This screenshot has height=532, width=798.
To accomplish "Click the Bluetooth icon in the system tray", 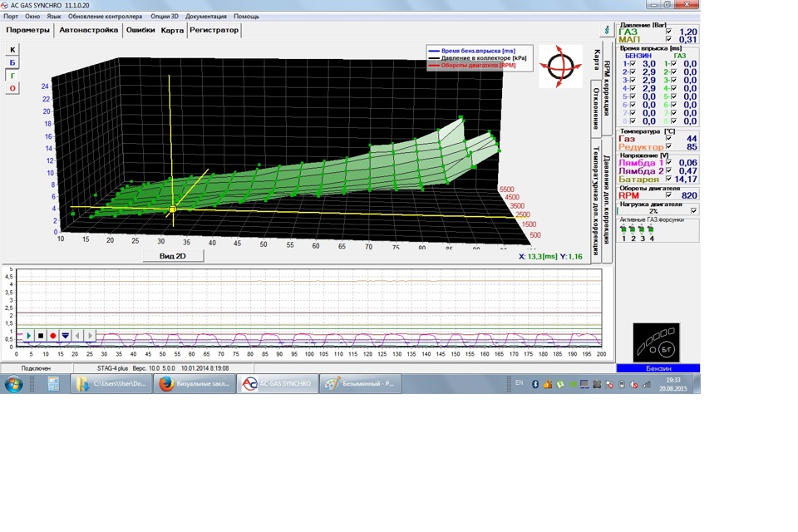I will coord(536,384).
